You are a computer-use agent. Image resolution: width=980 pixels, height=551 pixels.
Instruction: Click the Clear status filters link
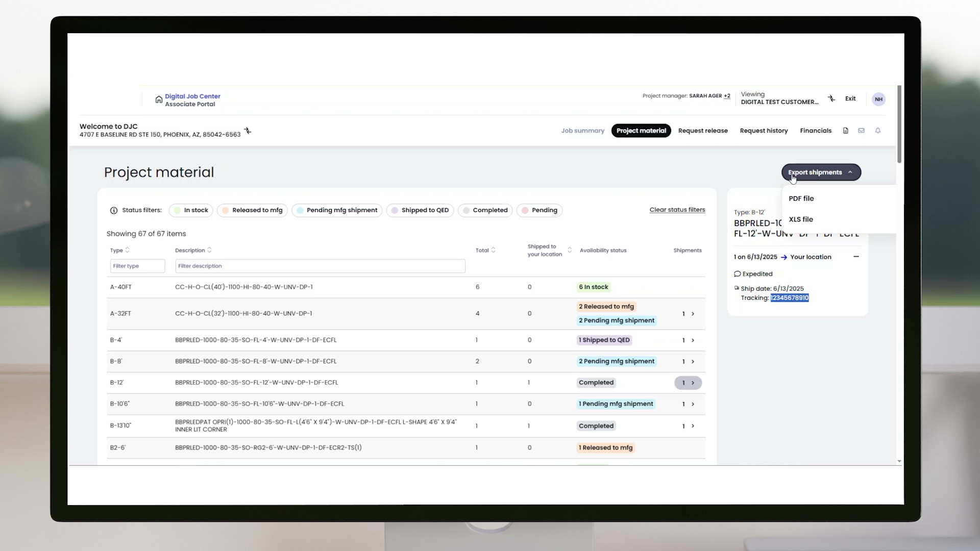(x=677, y=210)
